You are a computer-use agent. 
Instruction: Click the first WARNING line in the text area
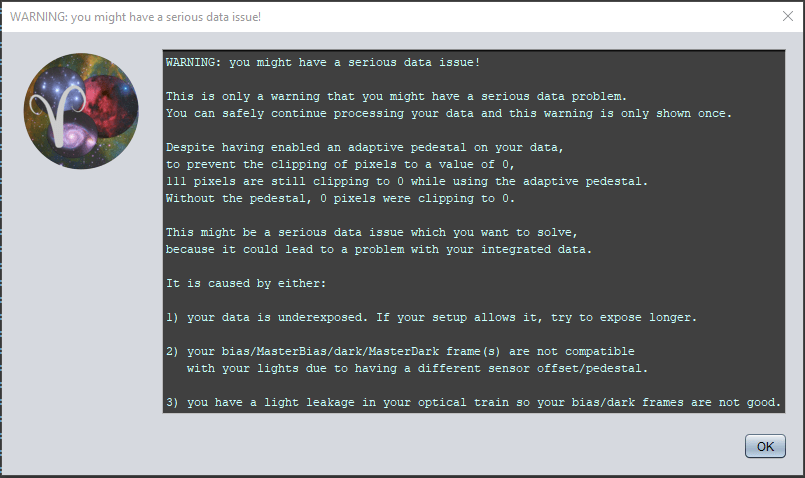pyautogui.click(x=323, y=63)
